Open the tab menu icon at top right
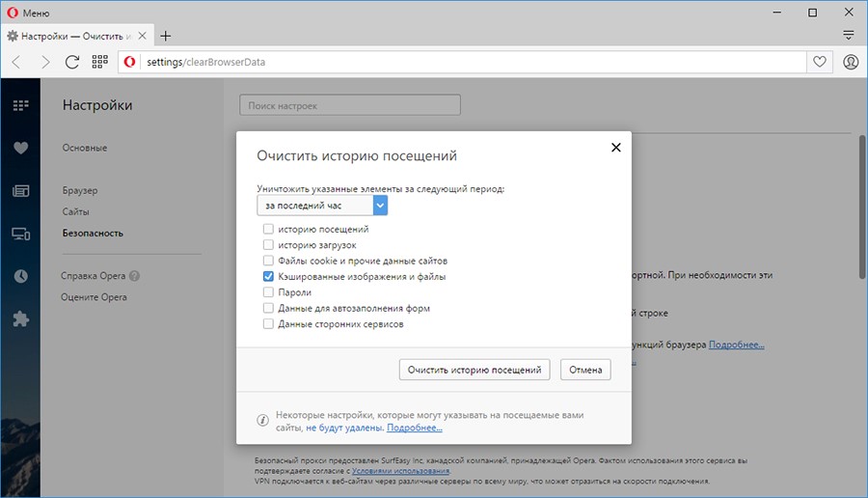 (x=848, y=36)
